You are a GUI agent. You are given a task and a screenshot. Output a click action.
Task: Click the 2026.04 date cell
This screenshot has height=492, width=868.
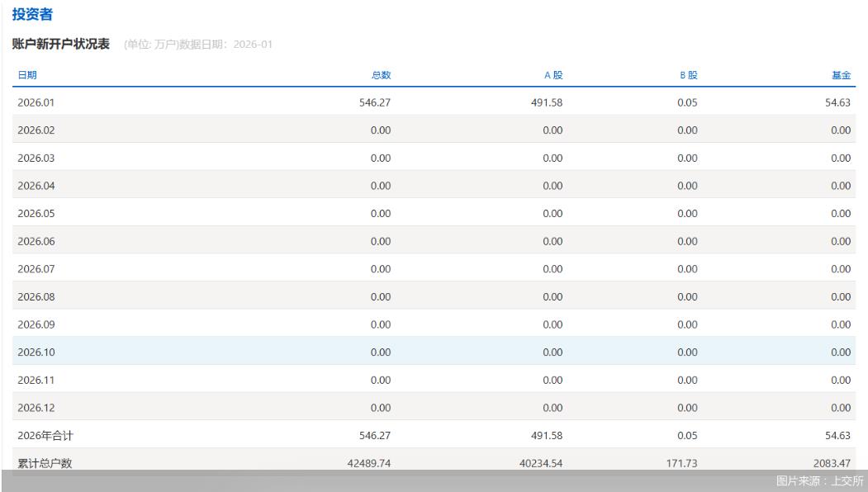click(36, 186)
